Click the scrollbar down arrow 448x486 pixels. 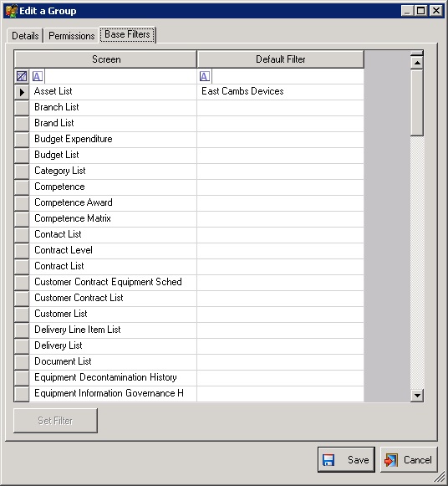tap(417, 396)
